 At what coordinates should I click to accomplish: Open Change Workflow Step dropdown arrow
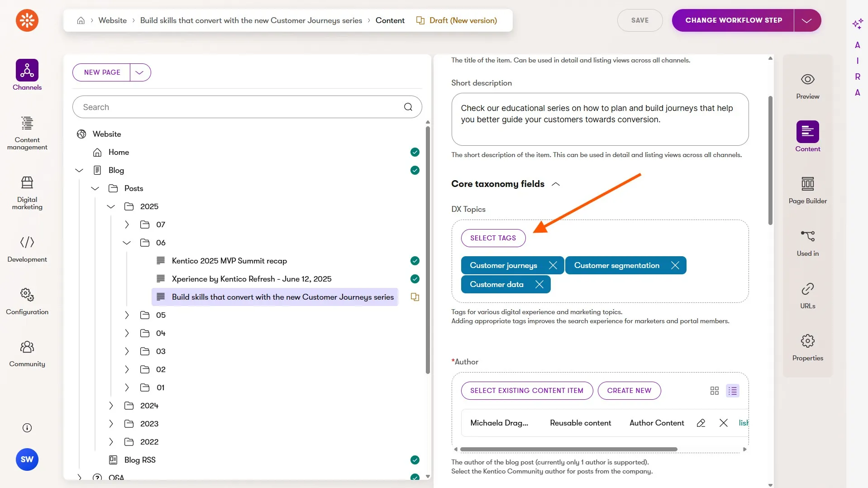[807, 20]
